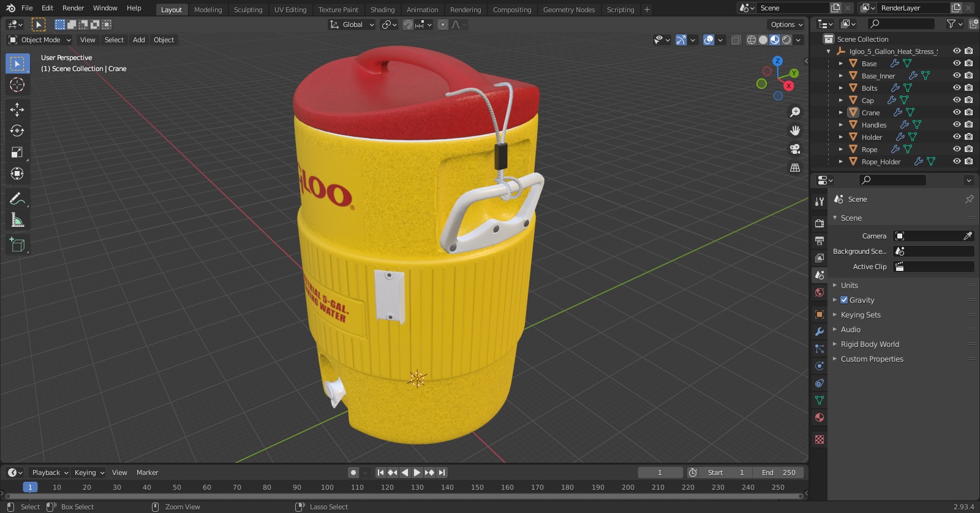Open the File menu
The image size is (980, 513).
[27, 8]
